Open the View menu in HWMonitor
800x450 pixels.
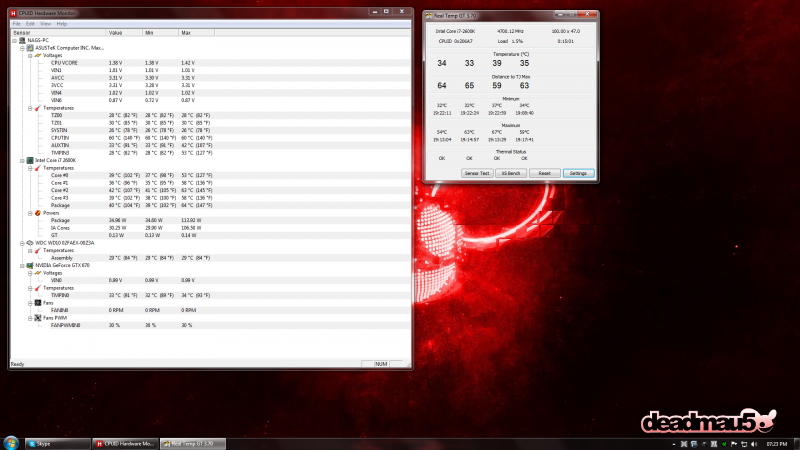(45, 24)
